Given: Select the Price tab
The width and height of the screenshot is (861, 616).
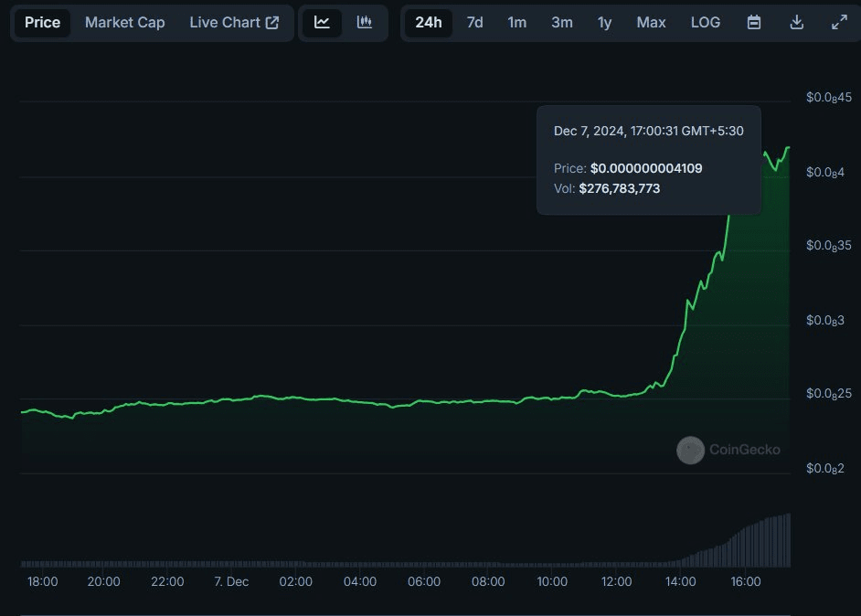Looking at the screenshot, I should [42, 23].
